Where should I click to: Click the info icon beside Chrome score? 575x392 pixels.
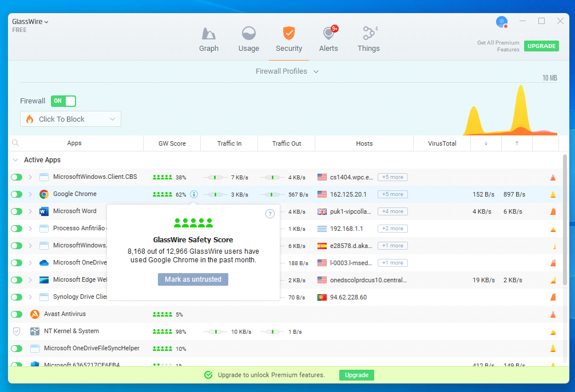(194, 194)
